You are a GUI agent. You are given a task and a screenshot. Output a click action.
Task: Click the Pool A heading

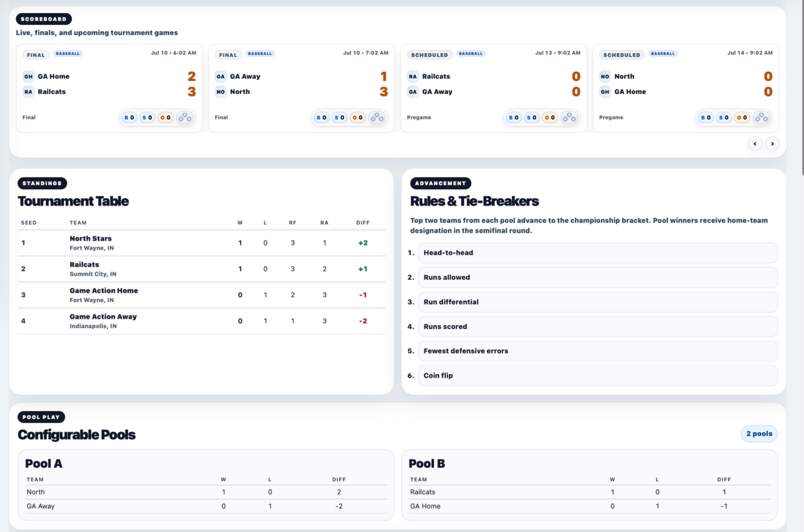pyautogui.click(x=44, y=463)
